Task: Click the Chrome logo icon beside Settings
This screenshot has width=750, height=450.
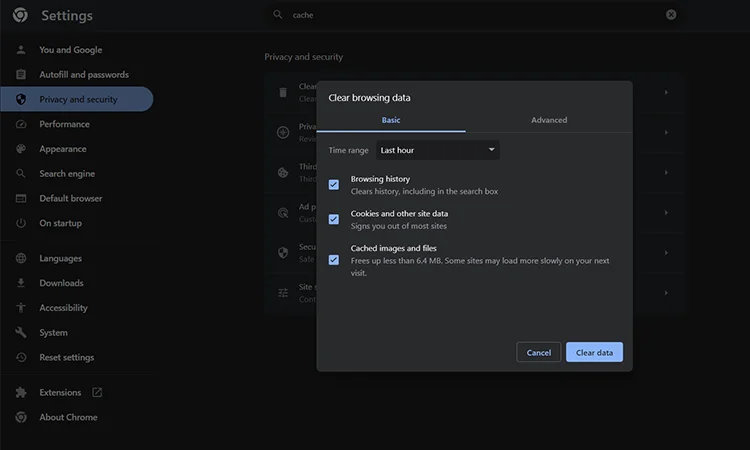Action: [x=20, y=15]
